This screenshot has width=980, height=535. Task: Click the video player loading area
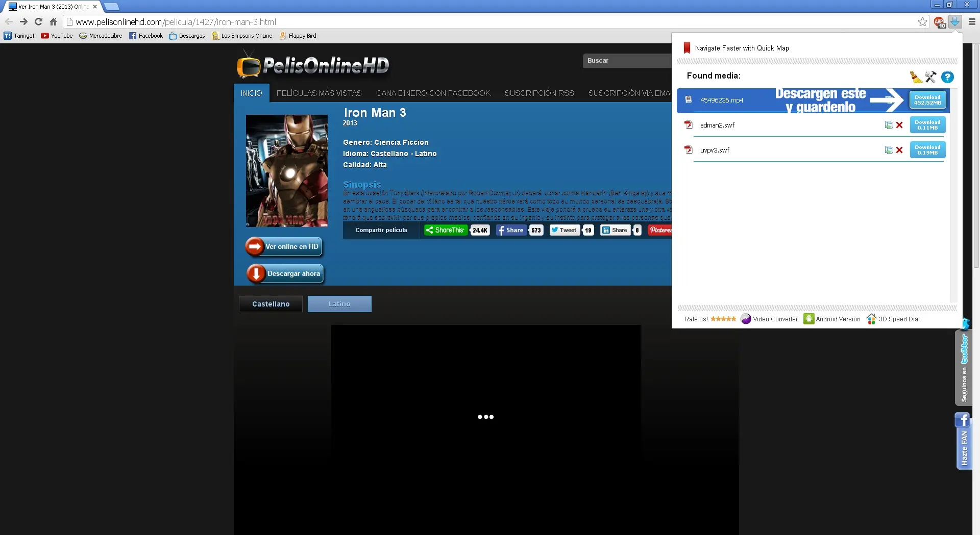click(x=486, y=417)
